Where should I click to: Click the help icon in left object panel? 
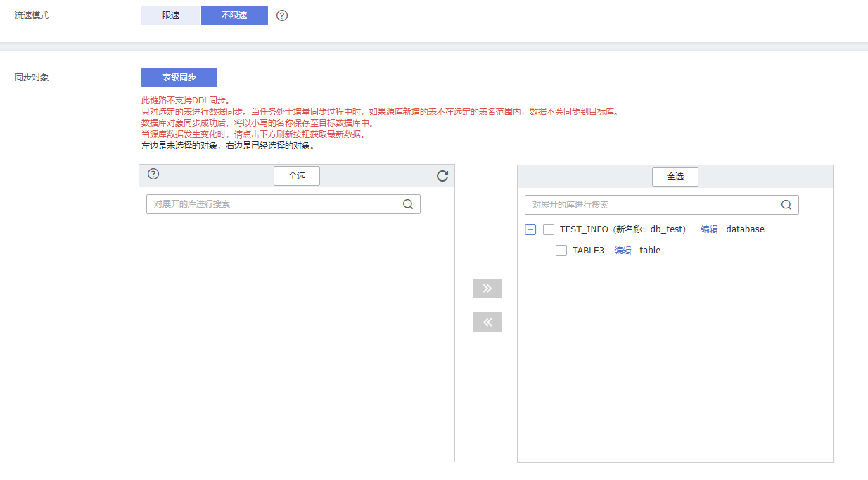point(153,175)
